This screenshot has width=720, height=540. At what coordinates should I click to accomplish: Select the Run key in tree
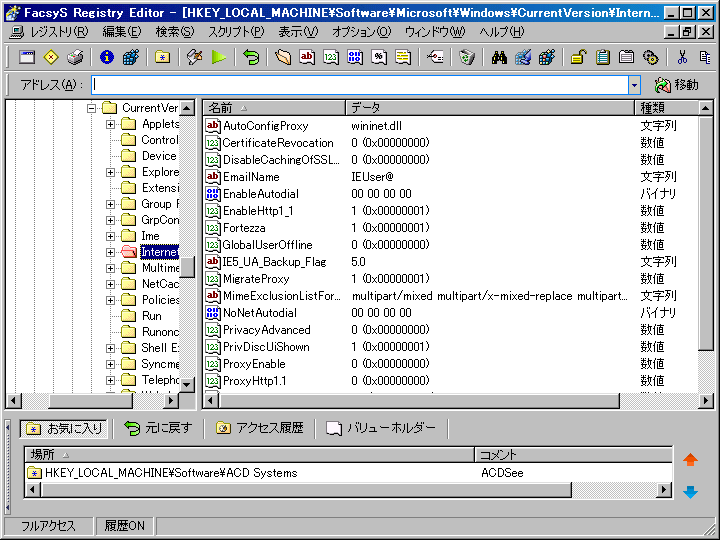coord(152,316)
